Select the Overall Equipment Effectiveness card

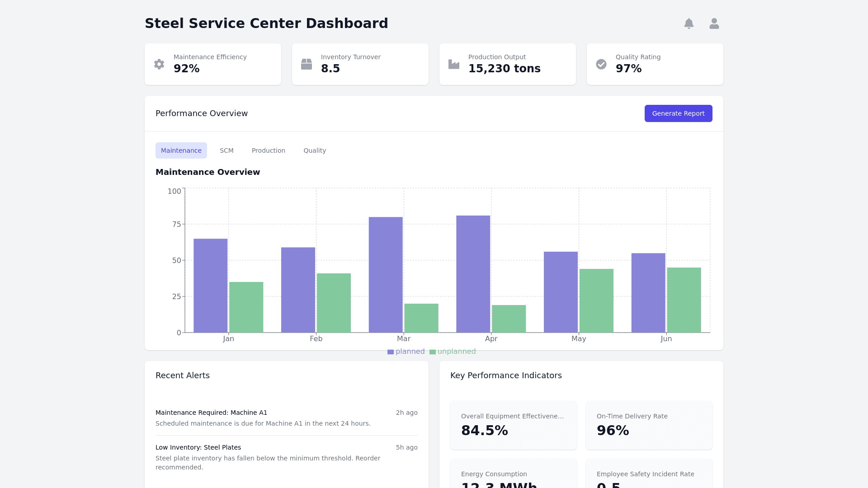pos(513,425)
